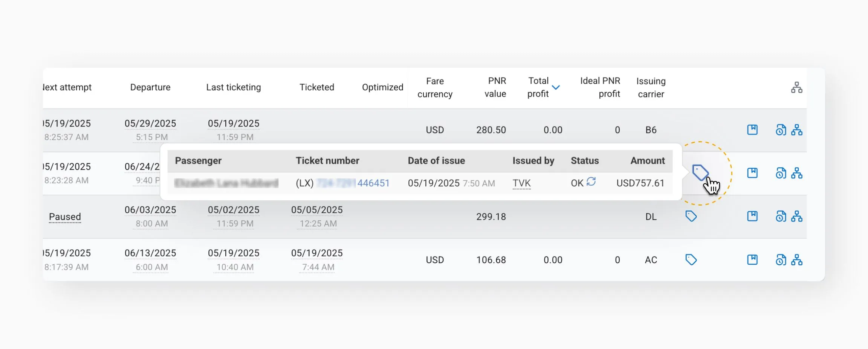
Task: Click the Last ticketing column header
Action: pos(233,87)
